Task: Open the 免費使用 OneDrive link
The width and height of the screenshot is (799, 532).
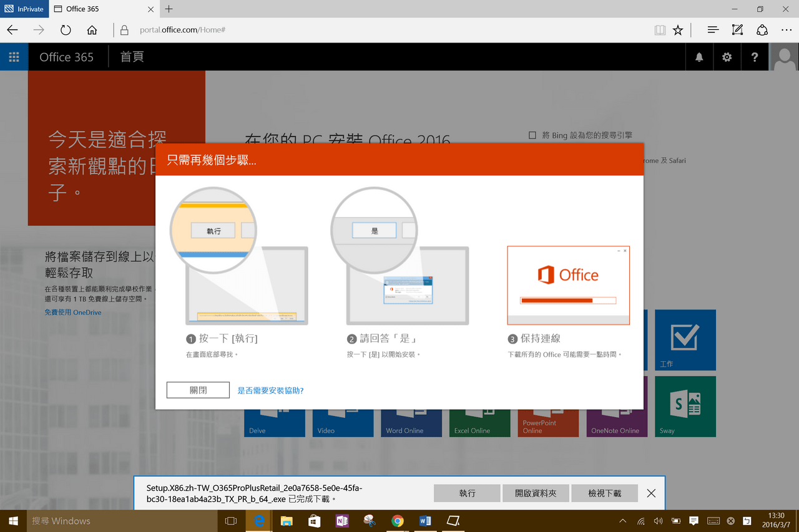Action: (x=73, y=312)
